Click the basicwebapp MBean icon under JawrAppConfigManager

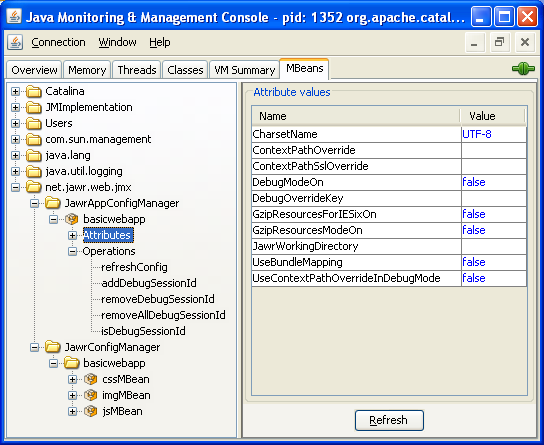coord(72,219)
